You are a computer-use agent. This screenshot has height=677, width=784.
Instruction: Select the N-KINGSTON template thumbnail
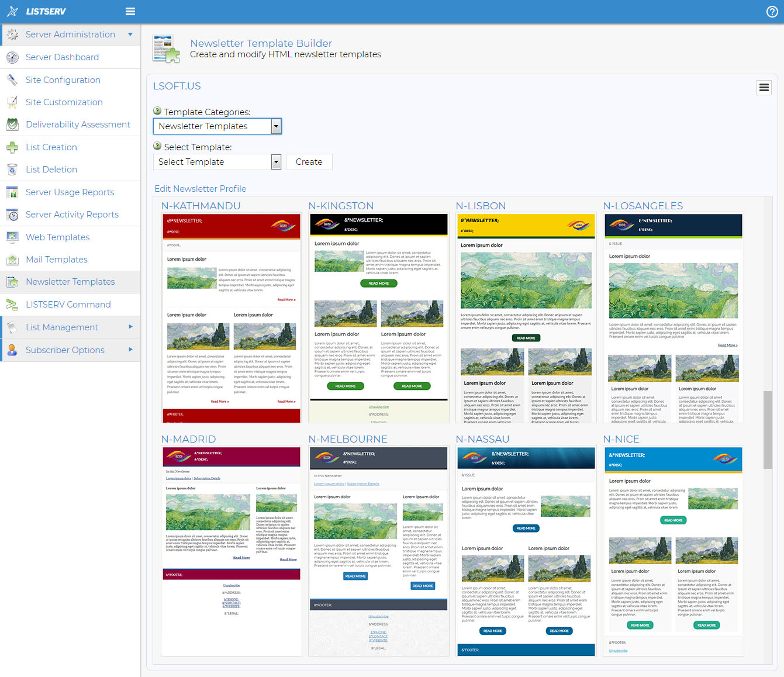[x=379, y=317]
